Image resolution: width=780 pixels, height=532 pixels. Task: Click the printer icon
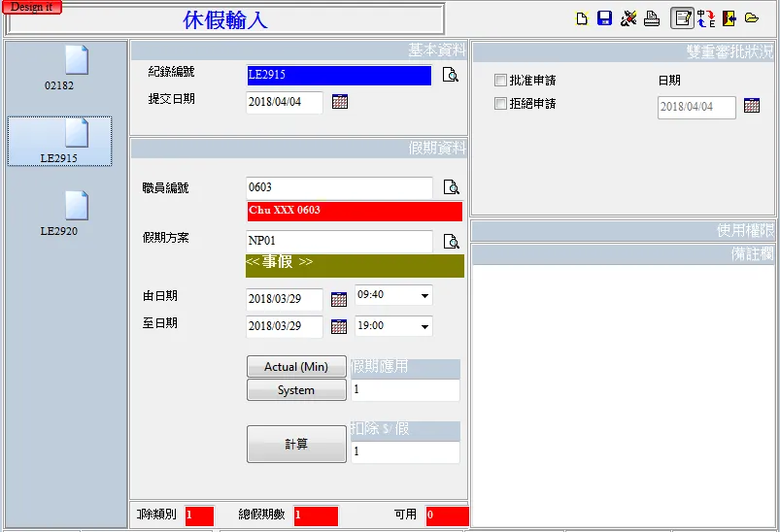pos(652,18)
